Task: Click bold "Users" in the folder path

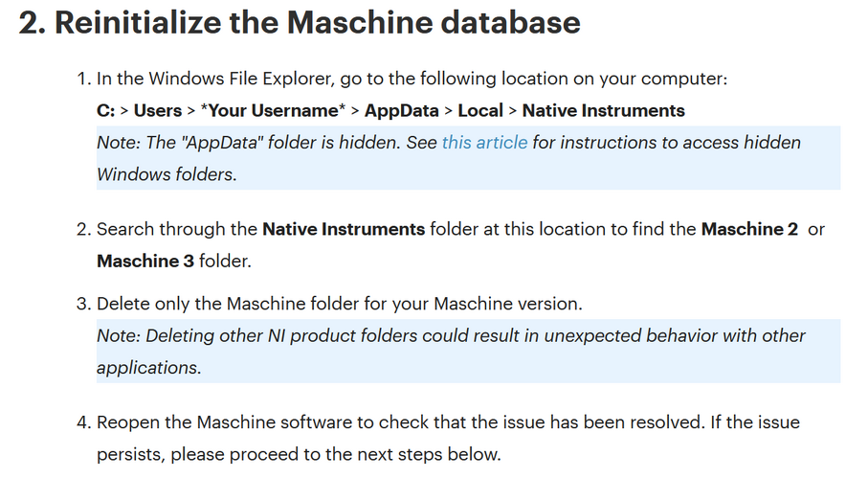Action: (x=158, y=110)
